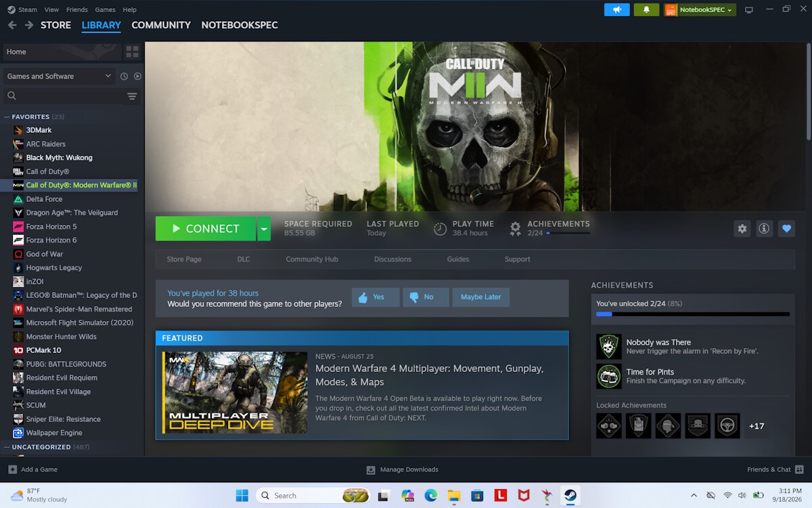Click the Steam announcements megaphone icon

pyautogui.click(x=616, y=9)
